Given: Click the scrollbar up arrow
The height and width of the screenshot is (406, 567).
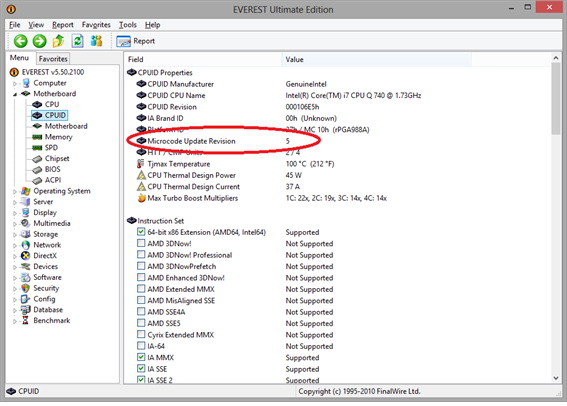Looking at the screenshot, I should pyautogui.click(x=556, y=58).
